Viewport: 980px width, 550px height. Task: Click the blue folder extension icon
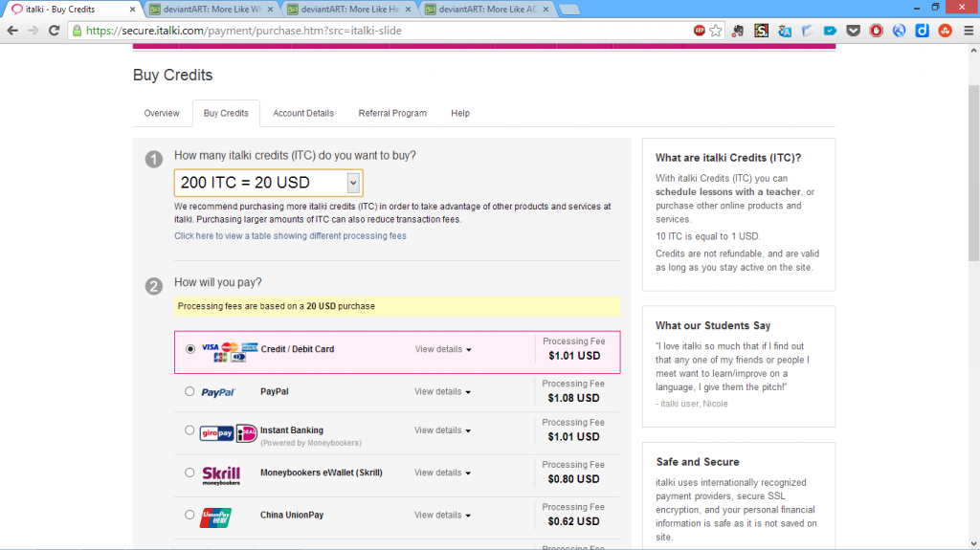808,31
